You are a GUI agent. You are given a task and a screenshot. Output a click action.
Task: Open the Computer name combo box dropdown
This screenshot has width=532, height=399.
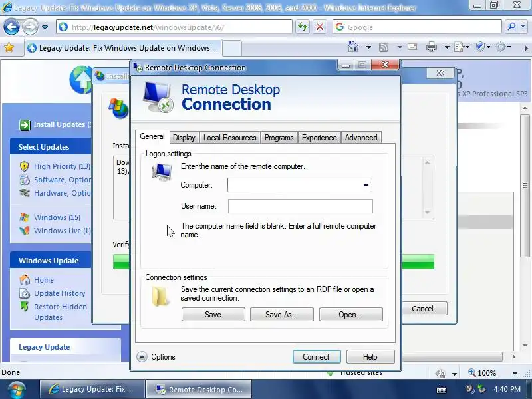click(x=366, y=185)
